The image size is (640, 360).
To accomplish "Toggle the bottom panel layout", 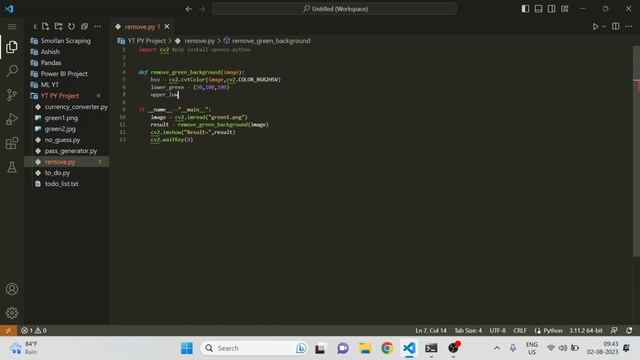I will pos(538,9).
